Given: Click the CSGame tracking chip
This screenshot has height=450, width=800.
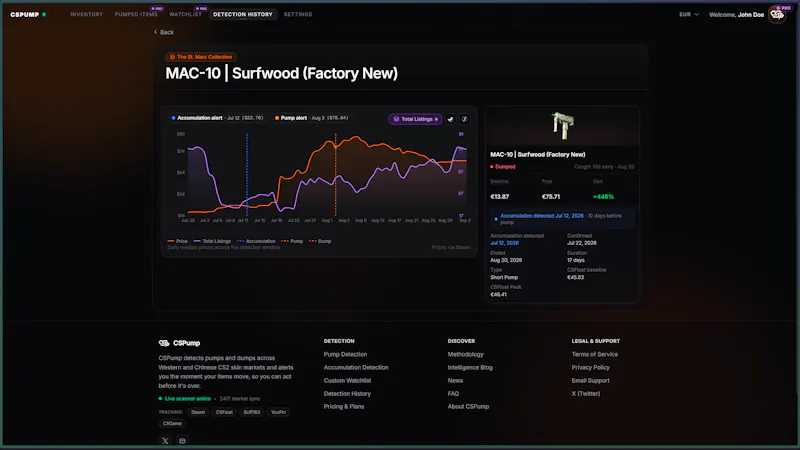Looking at the screenshot, I should tap(172, 423).
